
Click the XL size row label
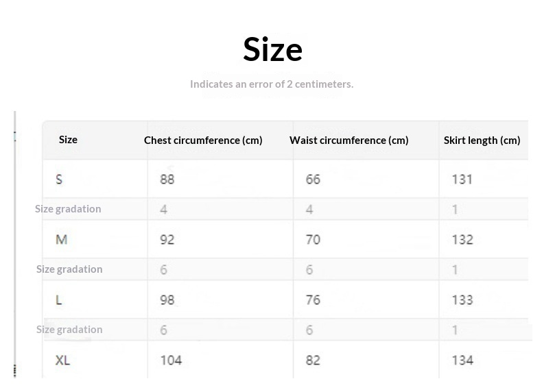point(62,360)
